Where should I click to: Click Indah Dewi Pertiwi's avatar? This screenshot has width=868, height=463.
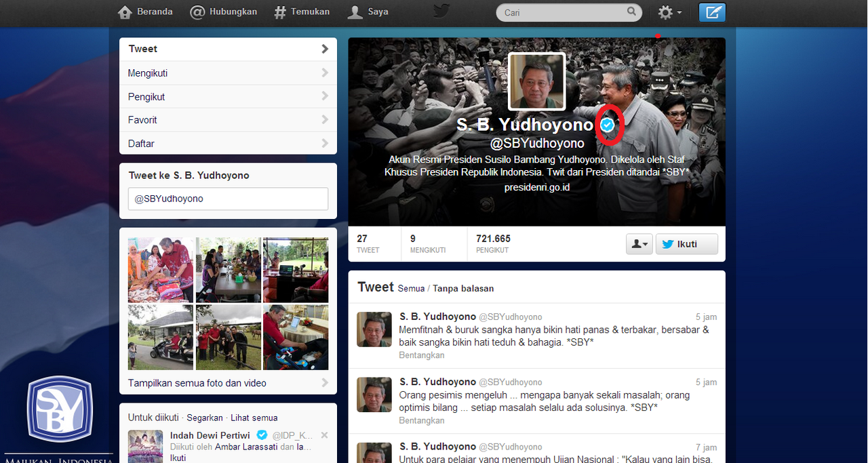pos(146,446)
